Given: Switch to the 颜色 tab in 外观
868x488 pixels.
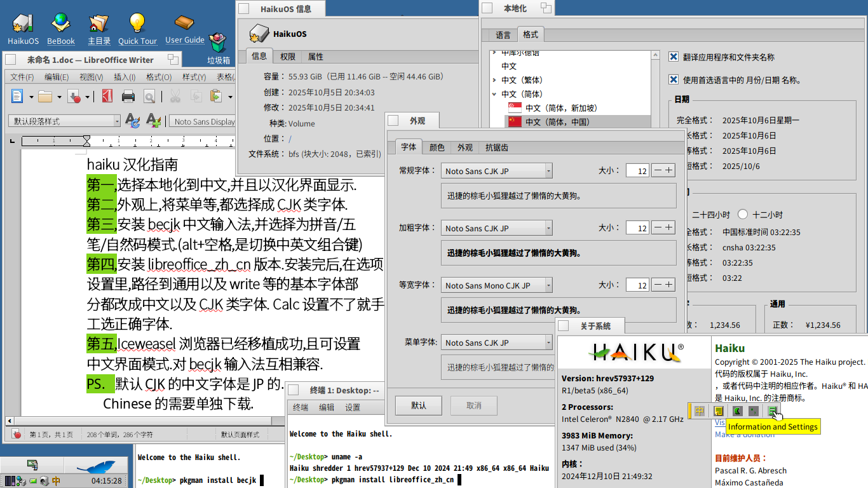Looking at the screenshot, I should (437, 147).
